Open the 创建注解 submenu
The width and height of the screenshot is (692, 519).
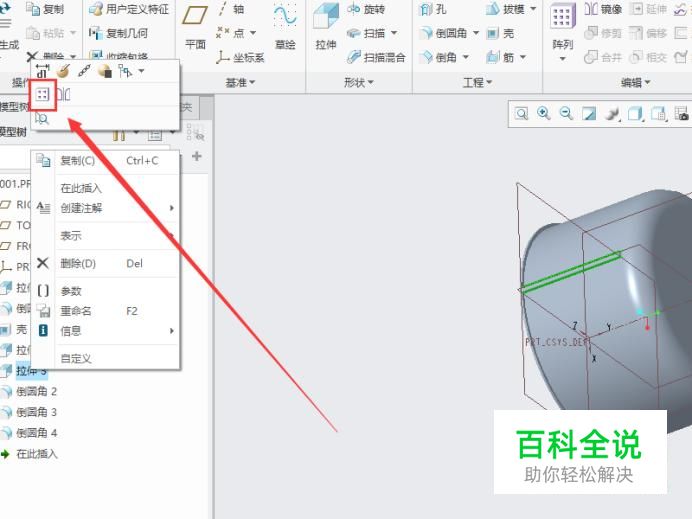point(106,207)
